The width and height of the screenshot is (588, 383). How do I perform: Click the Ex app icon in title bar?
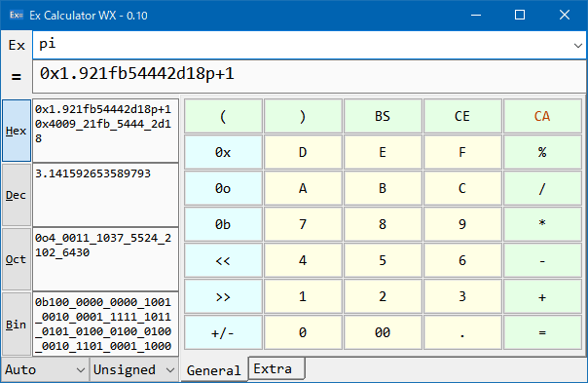click(x=17, y=15)
